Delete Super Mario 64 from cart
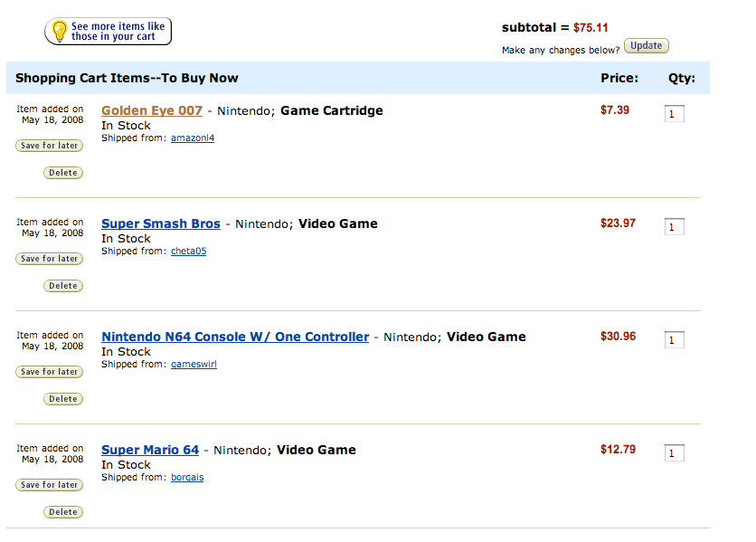 63,511
